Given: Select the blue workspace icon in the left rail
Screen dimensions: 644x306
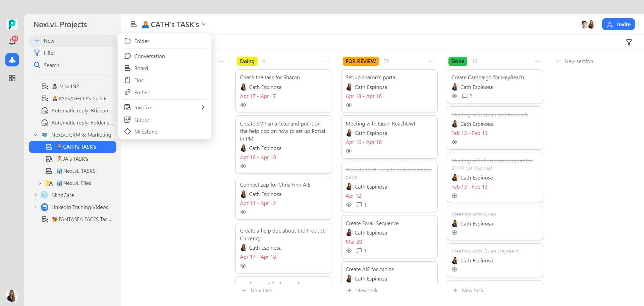Looking at the screenshot, I should coord(12,60).
